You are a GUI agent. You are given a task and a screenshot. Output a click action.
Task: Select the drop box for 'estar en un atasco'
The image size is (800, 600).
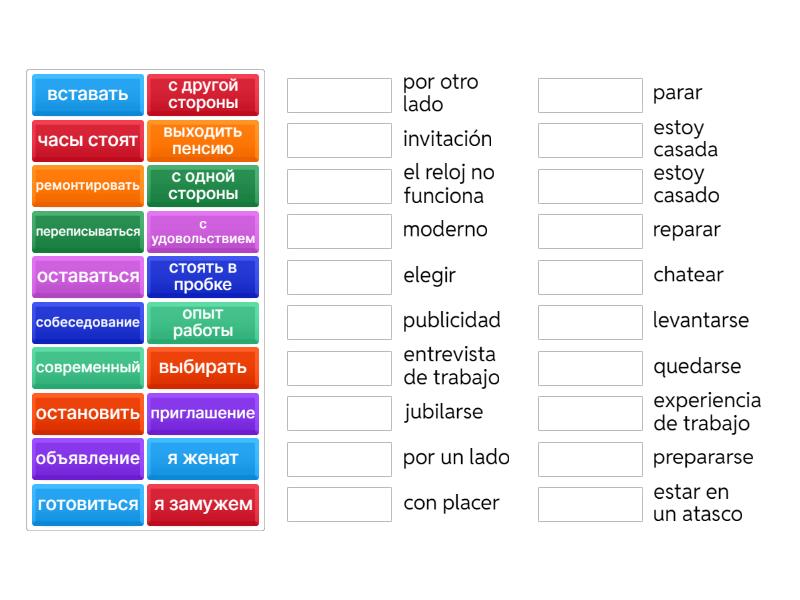click(590, 504)
